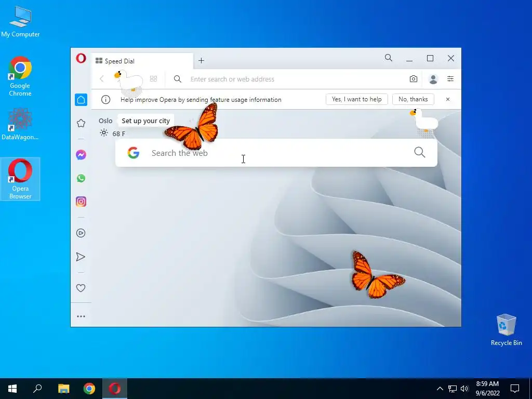Focus the Search the web field
The height and width of the screenshot is (399, 532).
[276, 153]
